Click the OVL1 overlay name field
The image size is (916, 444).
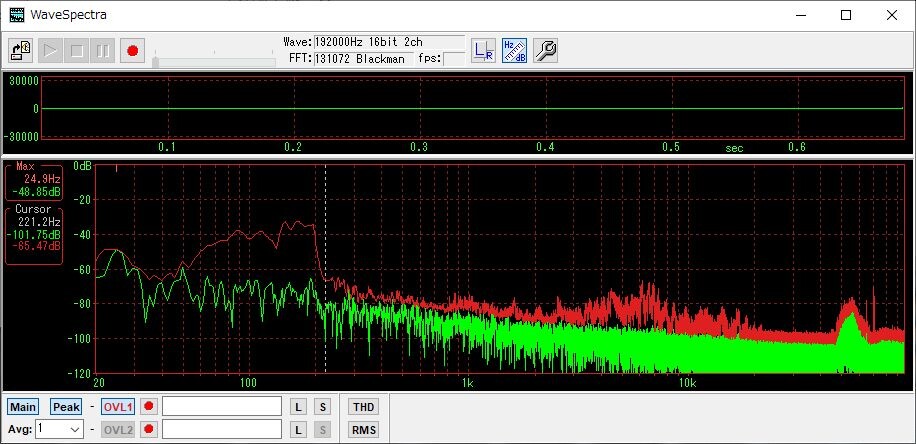(x=222, y=406)
